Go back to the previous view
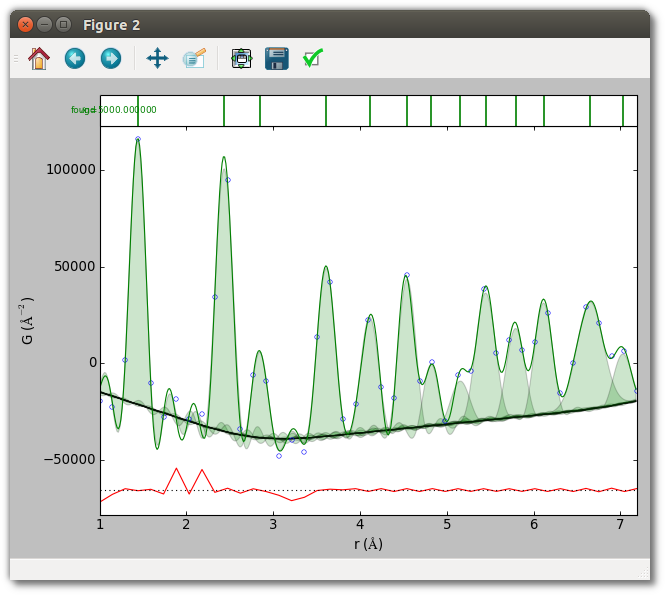Viewport: 666px width, 596px height. click(75, 59)
